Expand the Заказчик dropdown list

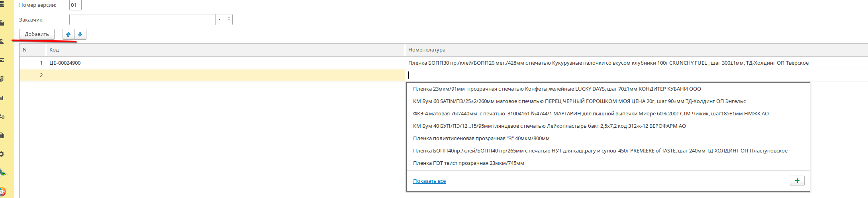coord(220,19)
